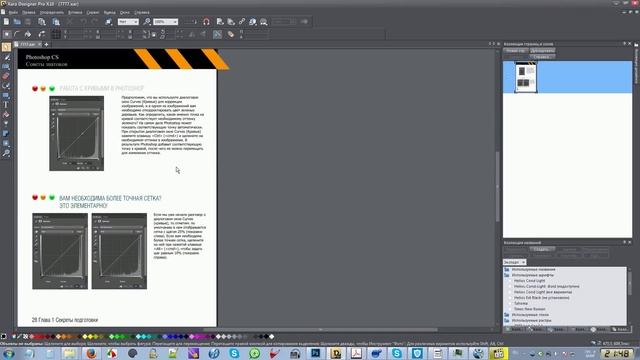Viewport: 640px width, 360px height.
Task: Click the zoom magnifier icon beside 100% box
Action: click(147, 22)
